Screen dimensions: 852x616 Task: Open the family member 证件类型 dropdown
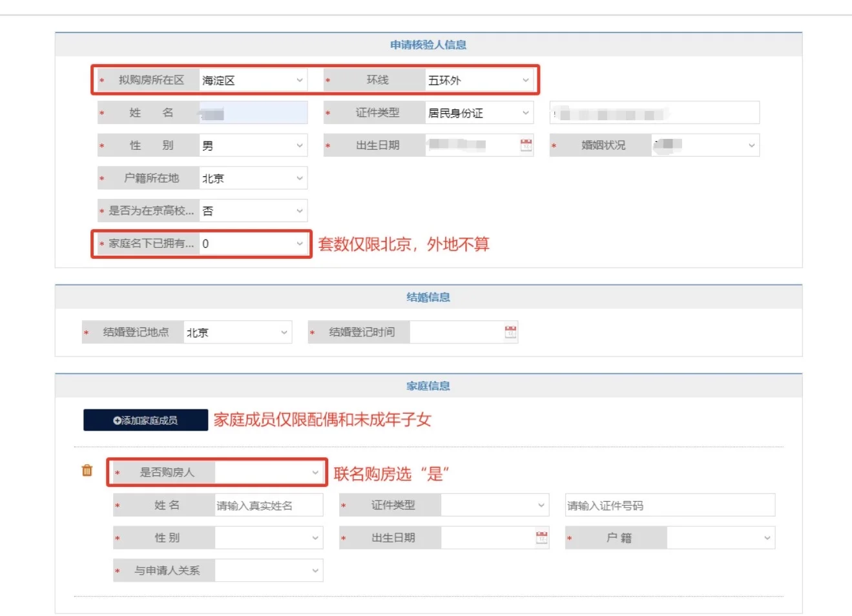pos(495,505)
